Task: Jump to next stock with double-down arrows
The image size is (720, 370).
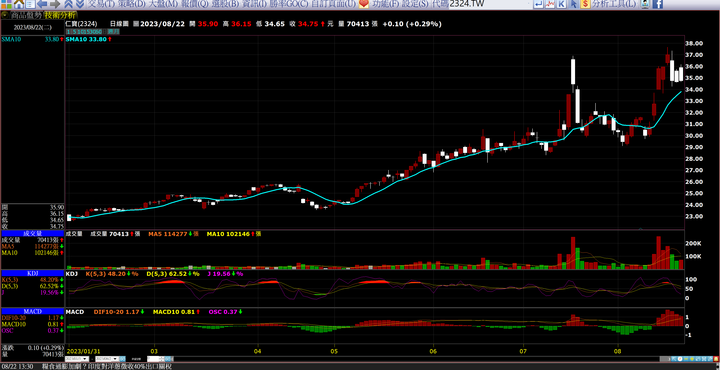Action: (79, 4)
